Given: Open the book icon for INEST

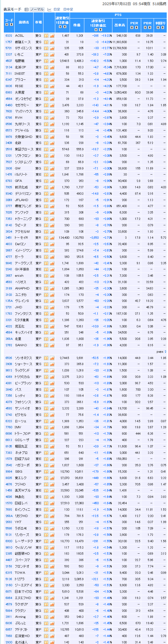Looking at the screenshot, I should [x=46, y=74].
